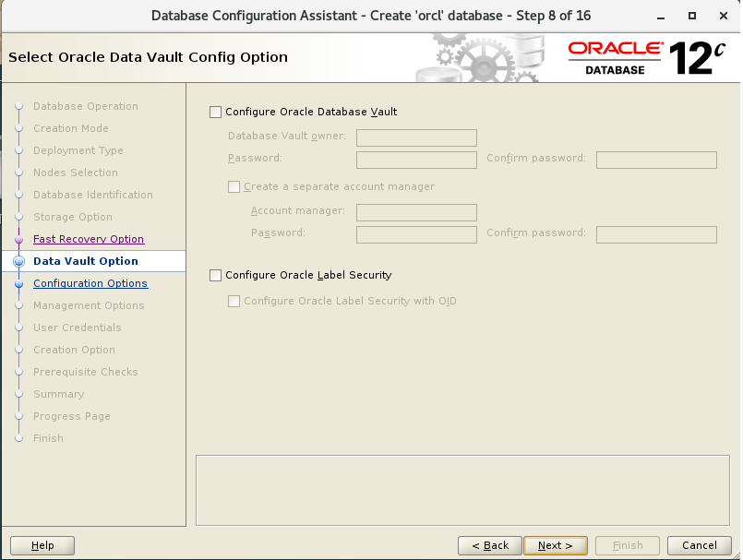
Task: Click the Finish step in sidebar
Action: coord(48,438)
